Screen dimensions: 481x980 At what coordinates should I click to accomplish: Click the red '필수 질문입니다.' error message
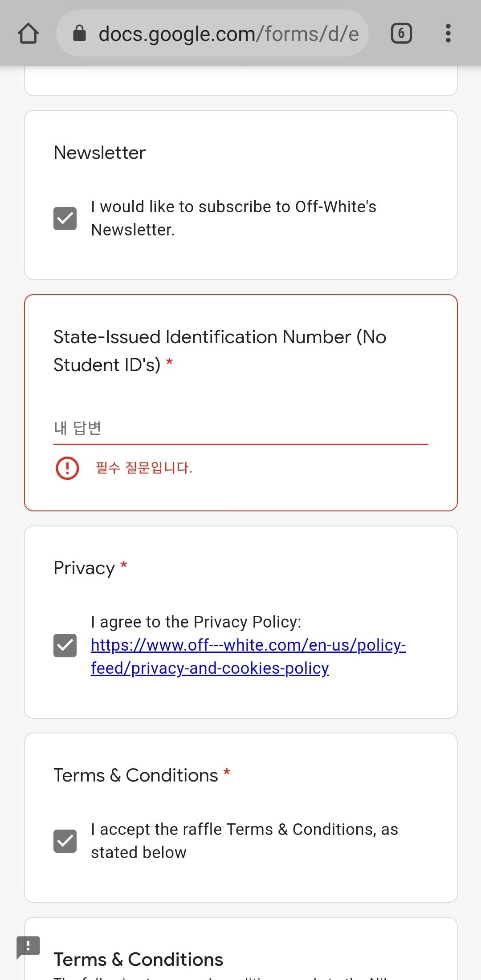tap(144, 468)
